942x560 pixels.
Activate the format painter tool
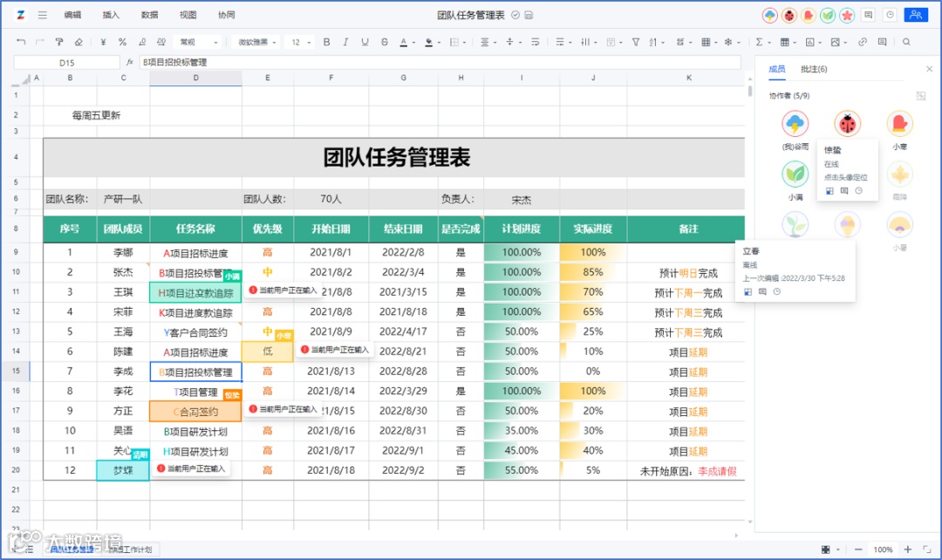click(x=59, y=42)
